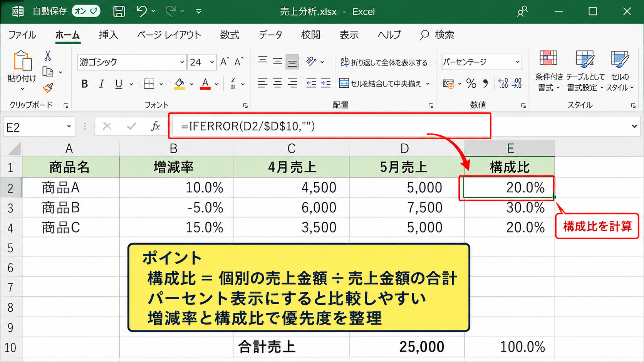
Task: Click the Paste (貼り付け) clipboard icon
Action: tap(22, 61)
